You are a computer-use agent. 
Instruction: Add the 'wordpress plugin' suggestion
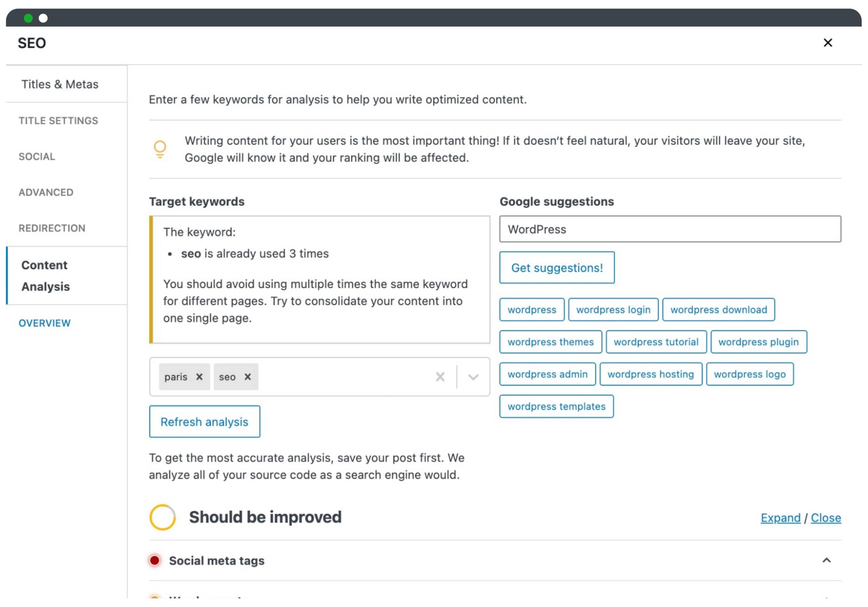click(758, 342)
